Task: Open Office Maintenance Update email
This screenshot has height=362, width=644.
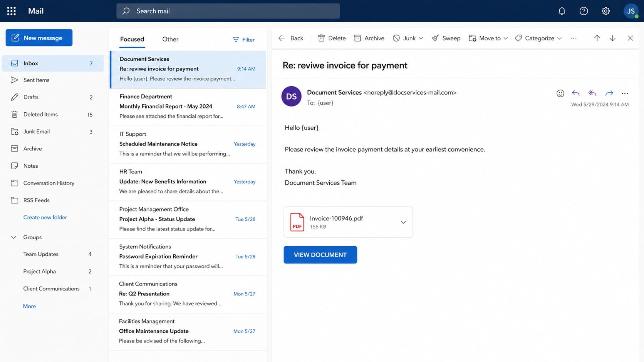Action: (x=188, y=331)
